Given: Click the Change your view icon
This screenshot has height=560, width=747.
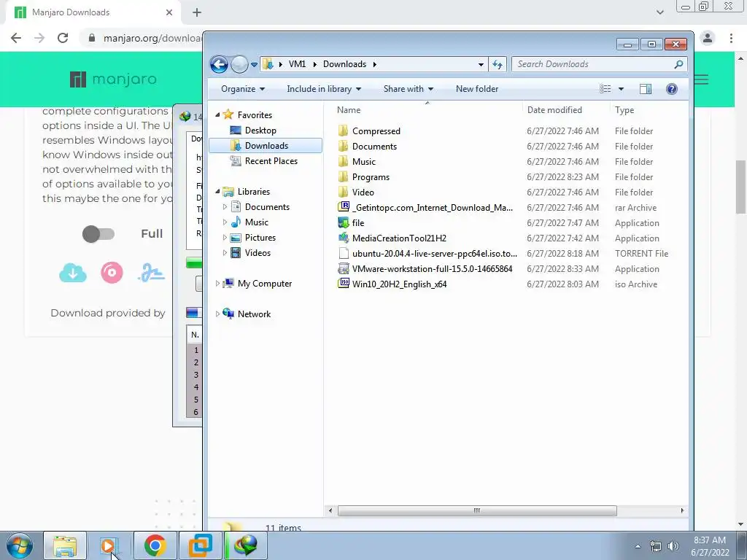Looking at the screenshot, I should (605, 89).
